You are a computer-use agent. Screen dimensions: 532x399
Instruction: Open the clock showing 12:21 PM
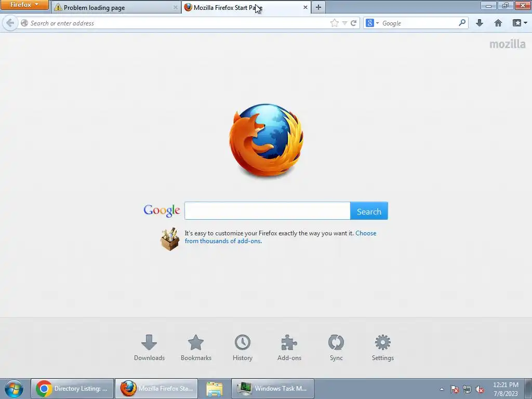pos(506,389)
